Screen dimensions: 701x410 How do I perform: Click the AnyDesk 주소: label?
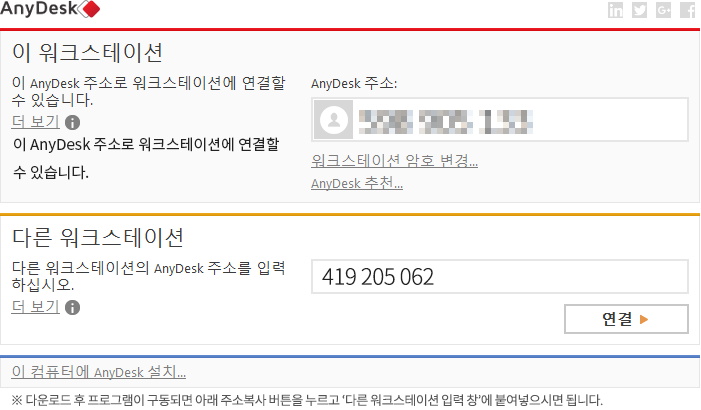354,83
